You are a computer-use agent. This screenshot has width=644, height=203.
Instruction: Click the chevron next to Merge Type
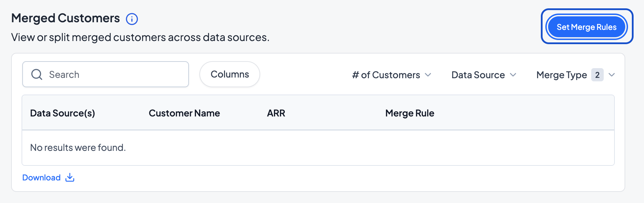click(612, 75)
